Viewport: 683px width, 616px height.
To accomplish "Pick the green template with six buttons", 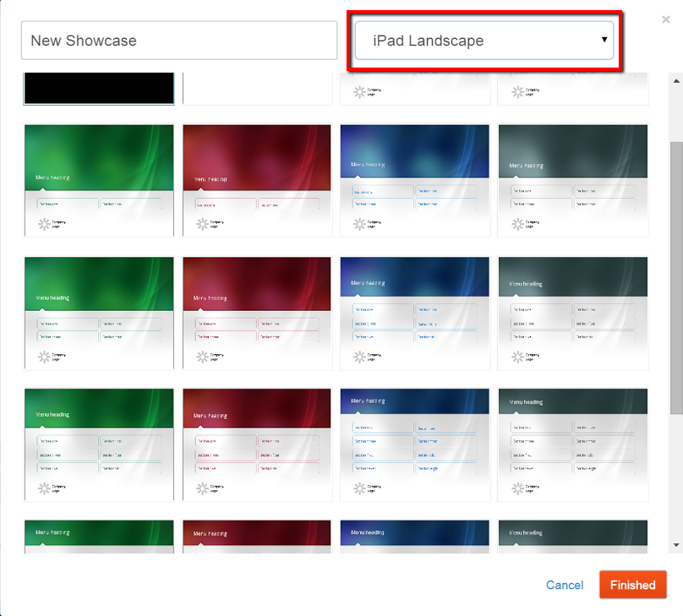I will tap(99, 444).
